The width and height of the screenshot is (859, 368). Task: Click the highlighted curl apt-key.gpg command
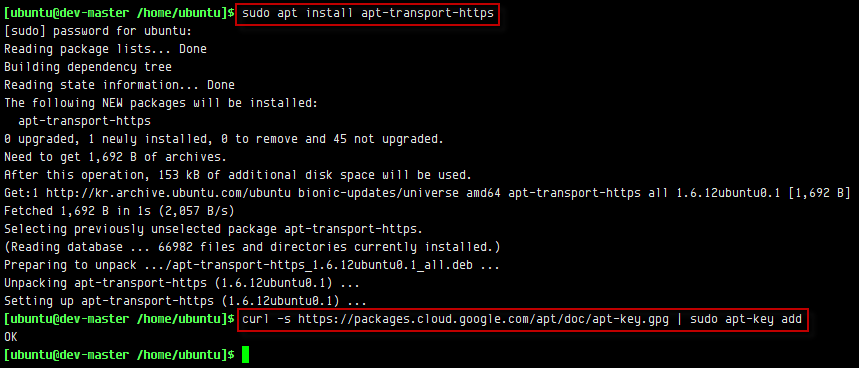tap(523, 319)
